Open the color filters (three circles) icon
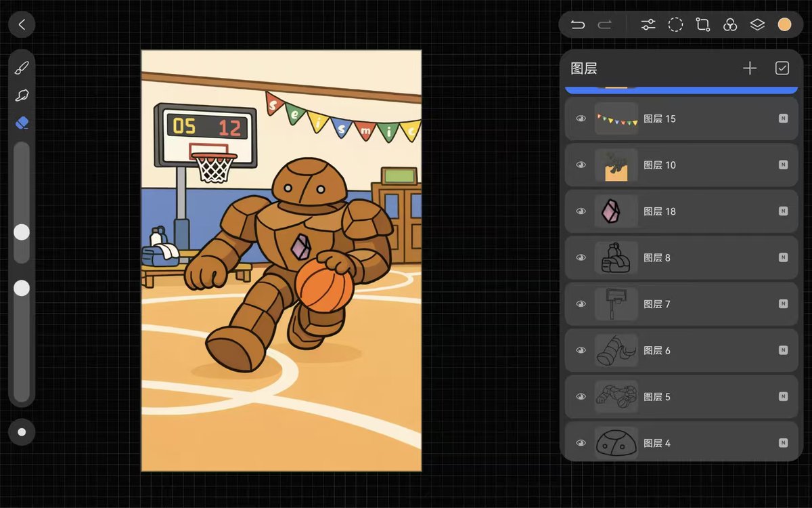Image resolution: width=812 pixels, height=508 pixels. point(730,25)
